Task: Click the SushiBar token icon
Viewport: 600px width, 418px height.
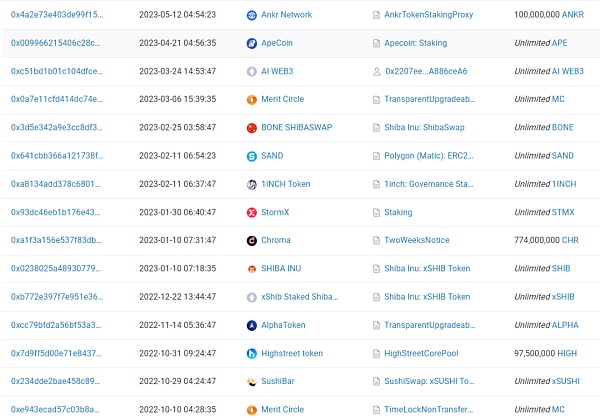Action: pos(251,382)
